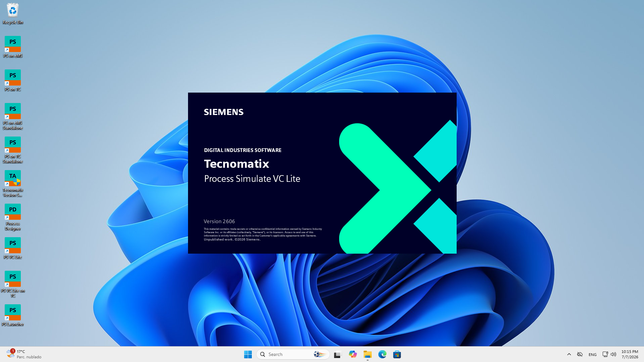Select the Tecnomatix Version S... shortcut
Image resolution: width=644 pixels, height=362 pixels.
pyautogui.click(x=13, y=184)
